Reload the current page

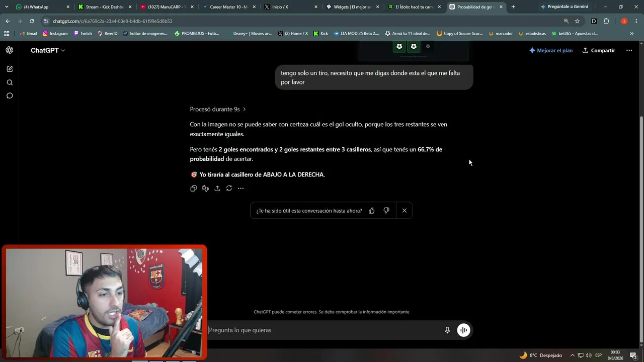point(32,21)
